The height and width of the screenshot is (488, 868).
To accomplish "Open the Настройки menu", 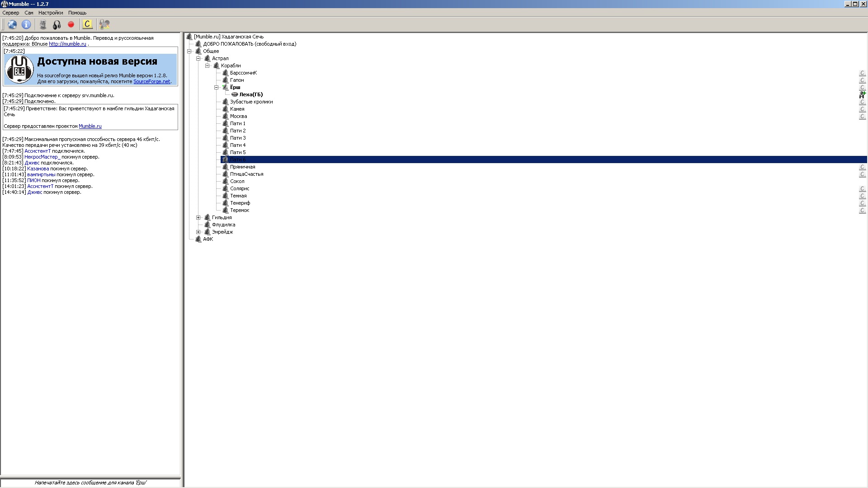I will click(x=51, y=13).
